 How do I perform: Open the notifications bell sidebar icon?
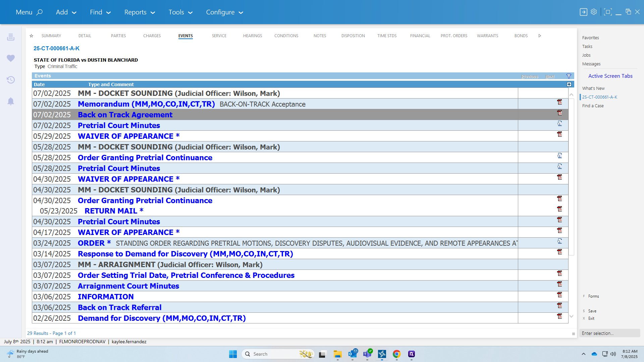[x=11, y=101]
